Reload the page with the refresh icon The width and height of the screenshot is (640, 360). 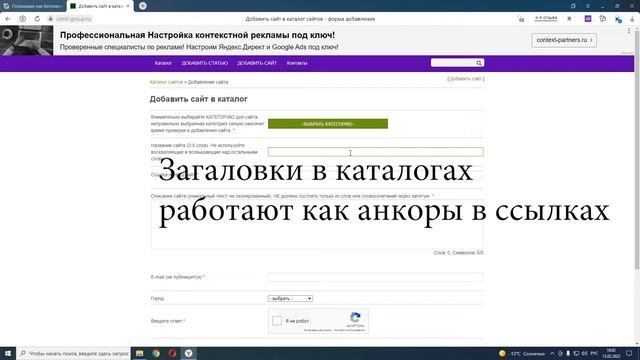pyautogui.click(x=37, y=19)
